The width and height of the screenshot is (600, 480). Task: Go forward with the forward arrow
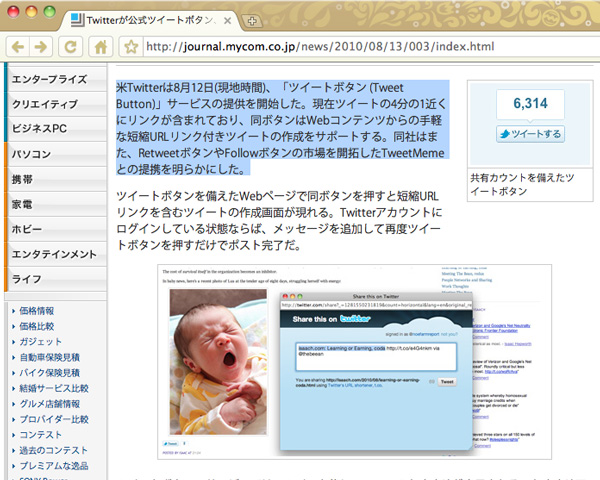coord(41,47)
